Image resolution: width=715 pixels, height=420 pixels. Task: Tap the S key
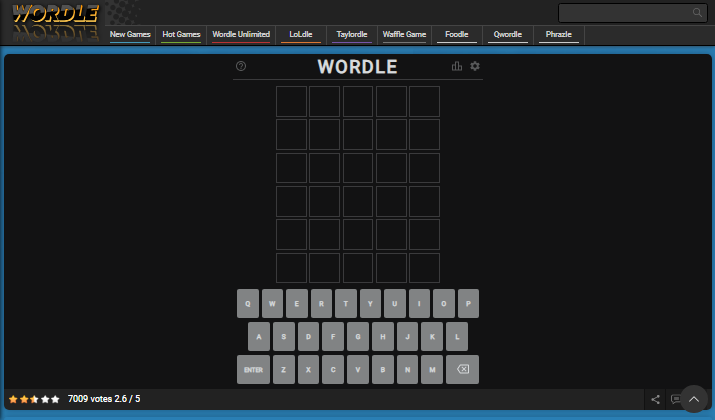coord(284,337)
